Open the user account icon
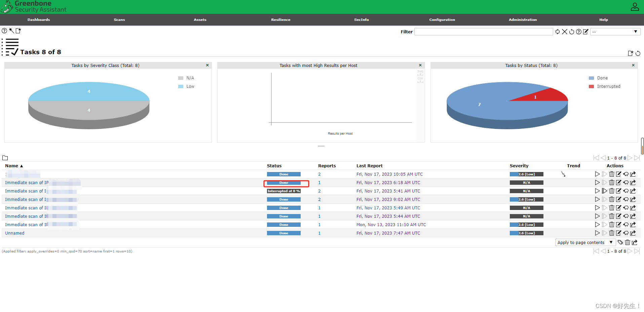Image resolution: width=644 pixels, height=312 pixels. coord(635,7)
